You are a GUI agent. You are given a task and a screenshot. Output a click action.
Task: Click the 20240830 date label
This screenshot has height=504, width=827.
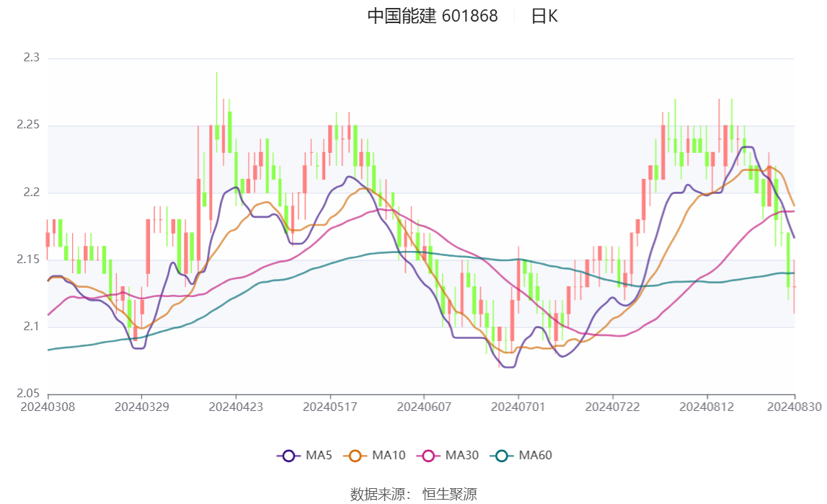[795, 407]
